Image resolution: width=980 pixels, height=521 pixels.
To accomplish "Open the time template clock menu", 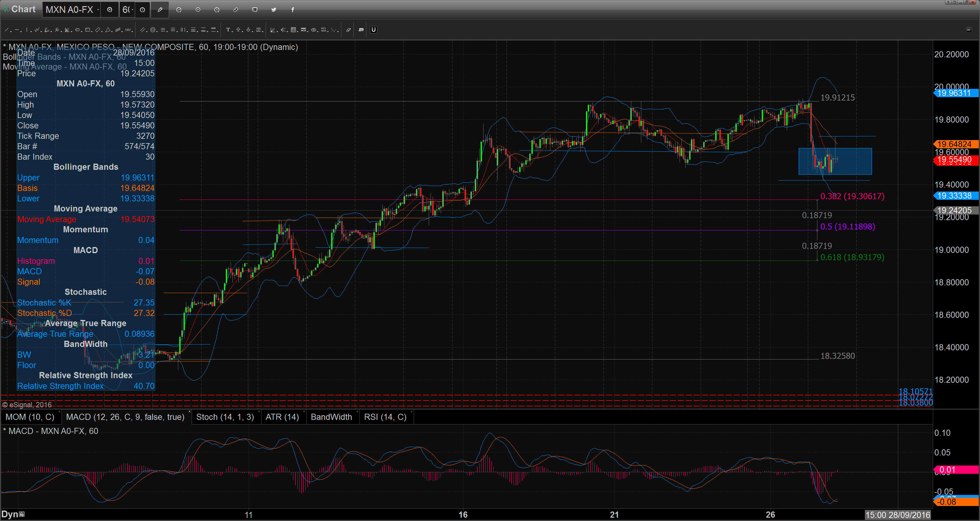I will pyautogui.click(x=142, y=10).
